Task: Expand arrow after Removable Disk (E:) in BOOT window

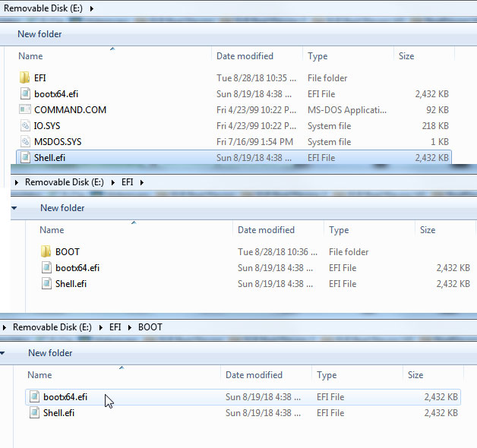Action: (x=101, y=327)
